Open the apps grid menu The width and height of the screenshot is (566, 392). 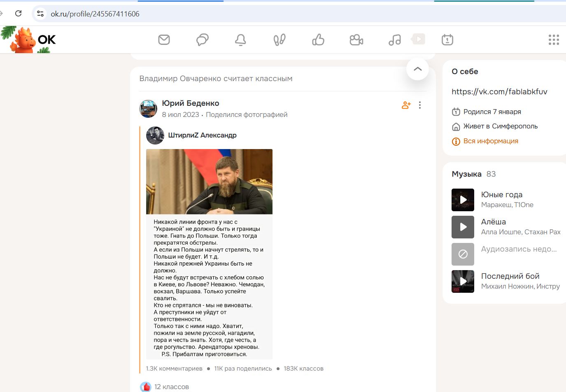tap(554, 40)
